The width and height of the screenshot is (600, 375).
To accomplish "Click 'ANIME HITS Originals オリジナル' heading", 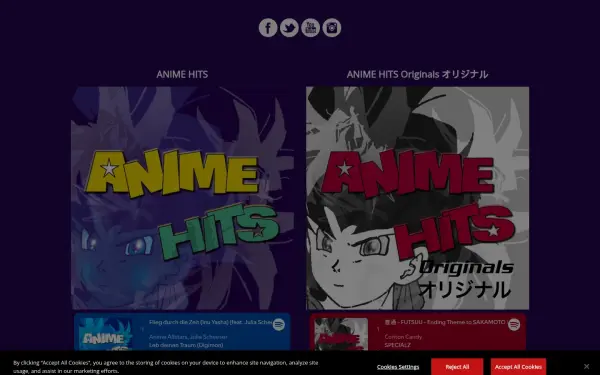I will point(417,74).
